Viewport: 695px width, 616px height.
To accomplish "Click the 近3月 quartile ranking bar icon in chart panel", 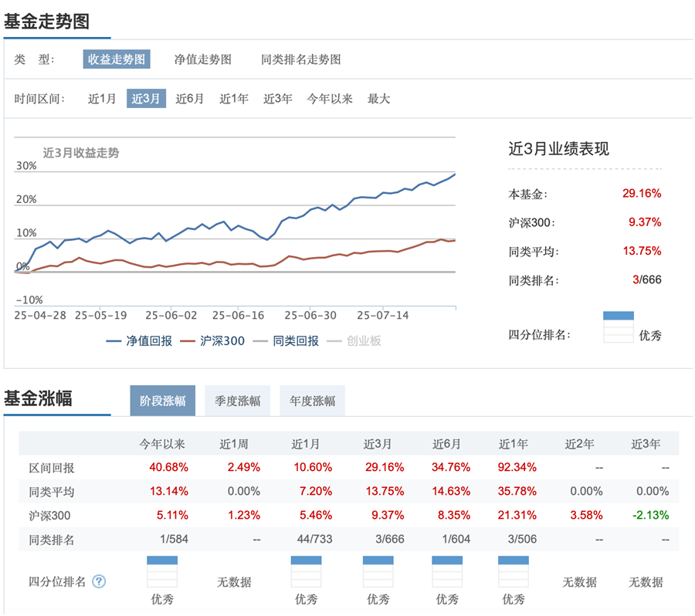I will (x=619, y=327).
